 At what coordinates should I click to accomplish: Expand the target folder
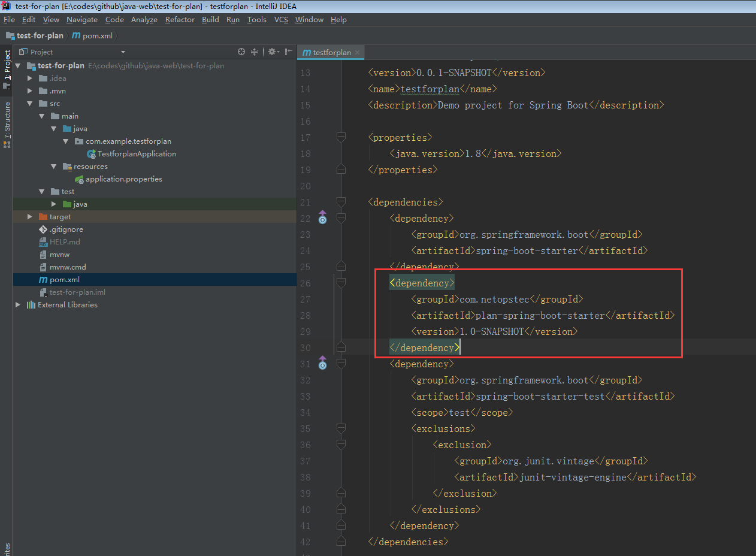pos(31,217)
